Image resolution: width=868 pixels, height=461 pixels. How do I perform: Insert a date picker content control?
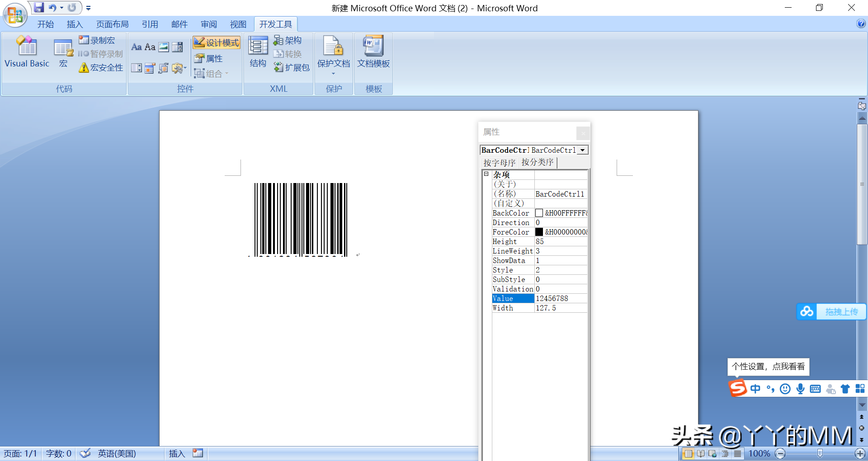(x=150, y=68)
